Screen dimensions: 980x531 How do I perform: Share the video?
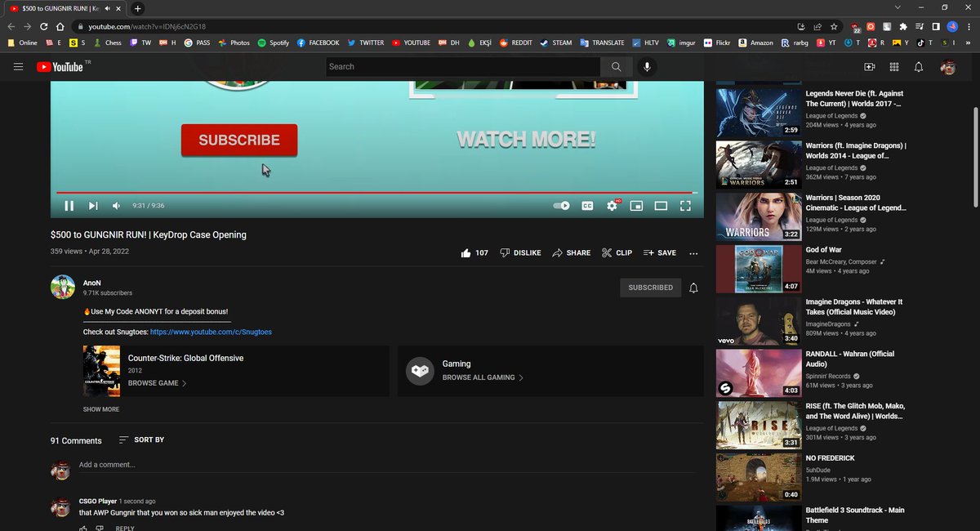572,253
